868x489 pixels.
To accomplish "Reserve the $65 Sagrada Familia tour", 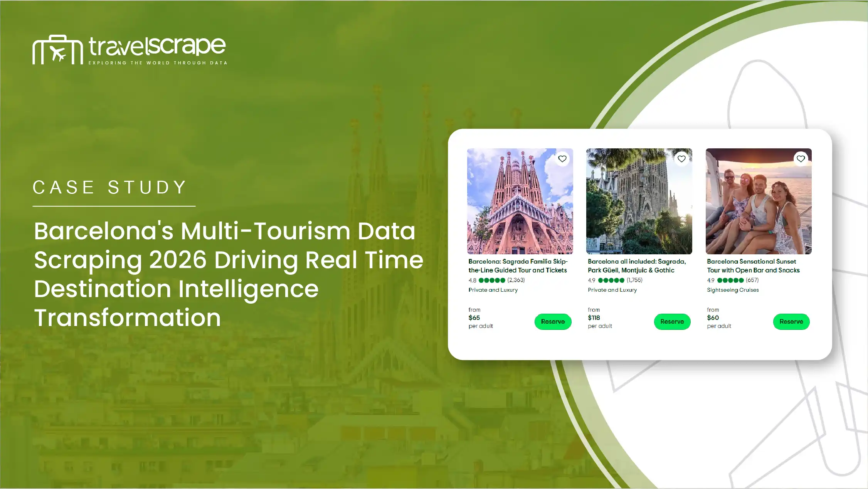I will [x=553, y=322].
